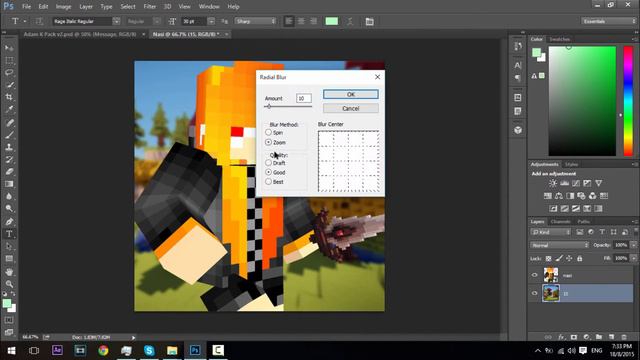Select the Crop tool
Screen dimensions: 640x360
tap(9, 97)
